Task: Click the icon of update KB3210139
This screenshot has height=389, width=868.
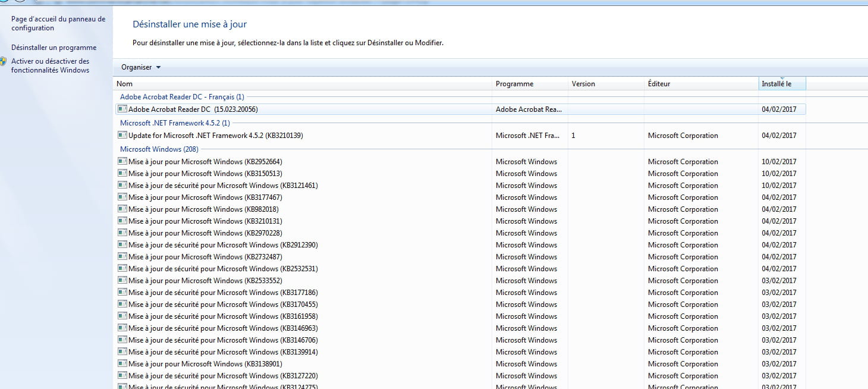Action: [x=122, y=135]
